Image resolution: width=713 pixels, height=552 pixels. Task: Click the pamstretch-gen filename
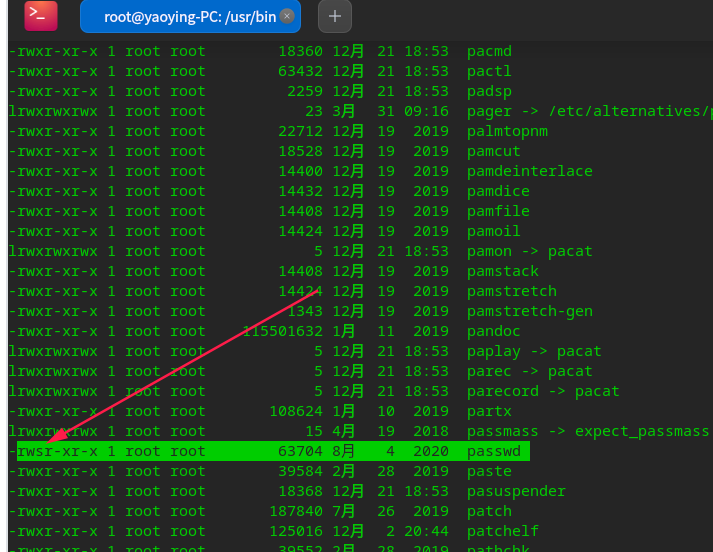point(530,311)
